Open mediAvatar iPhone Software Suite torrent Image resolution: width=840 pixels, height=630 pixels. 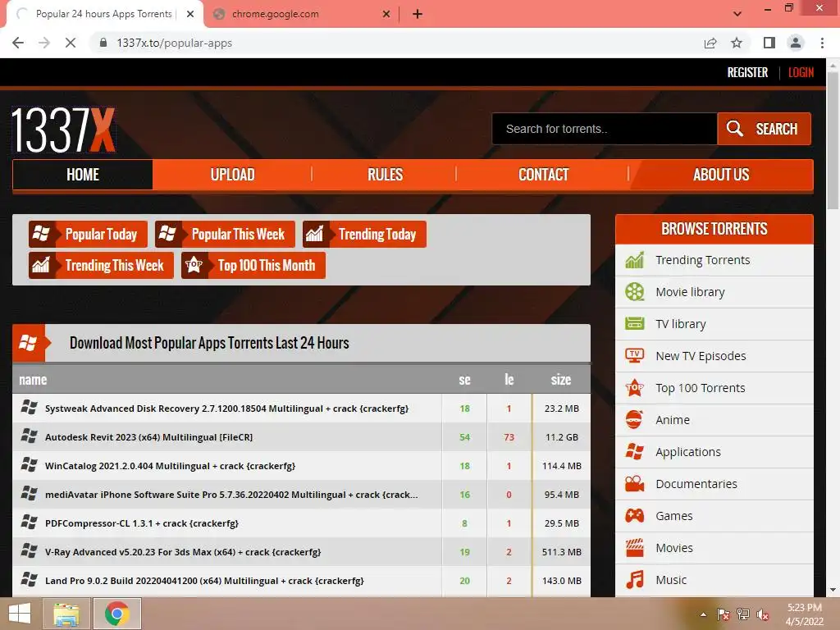click(231, 495)
